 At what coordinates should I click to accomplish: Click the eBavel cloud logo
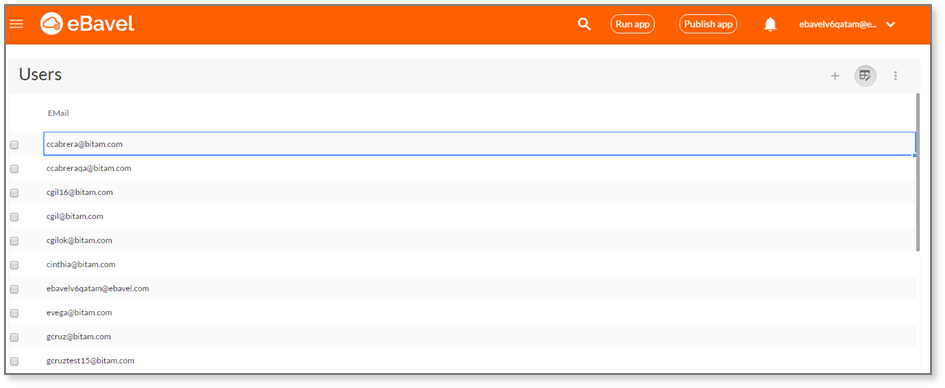pos(52,24)
